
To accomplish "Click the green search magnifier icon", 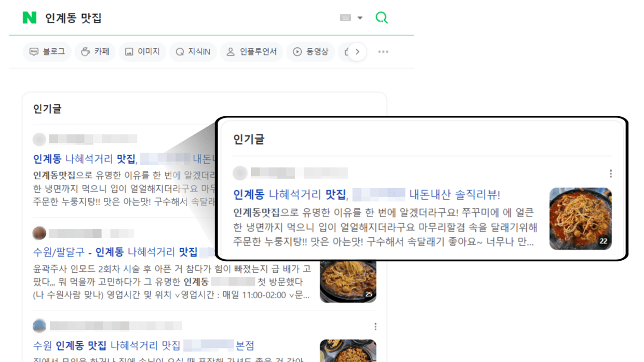I will tap(382, 18).
